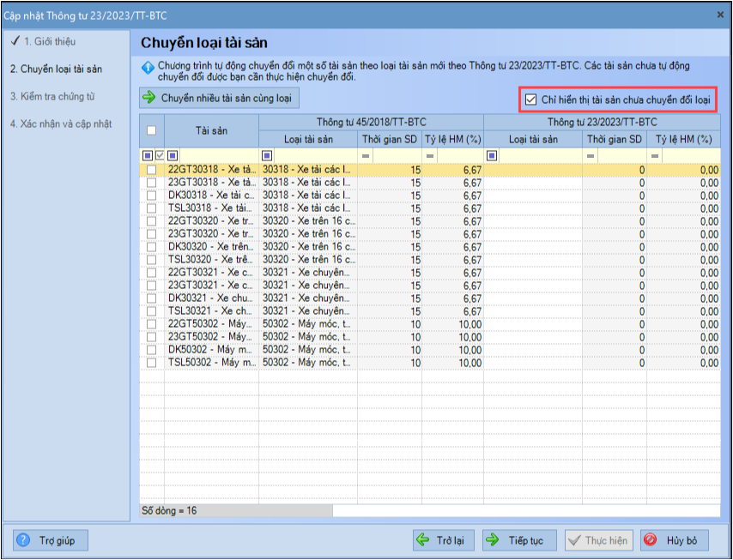
Task: Select asset cell TSL30321 - Xe ch..
Action: (212, 311)
